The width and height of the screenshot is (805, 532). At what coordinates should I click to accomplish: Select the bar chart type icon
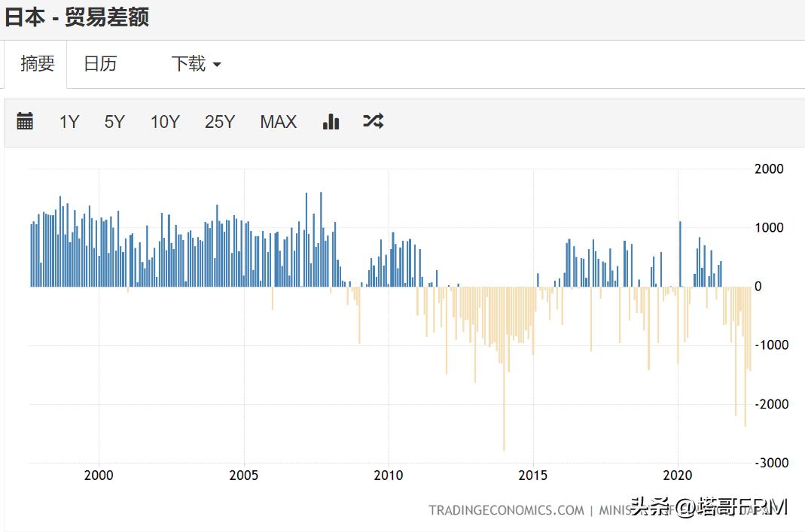click(x=331, y=121)
